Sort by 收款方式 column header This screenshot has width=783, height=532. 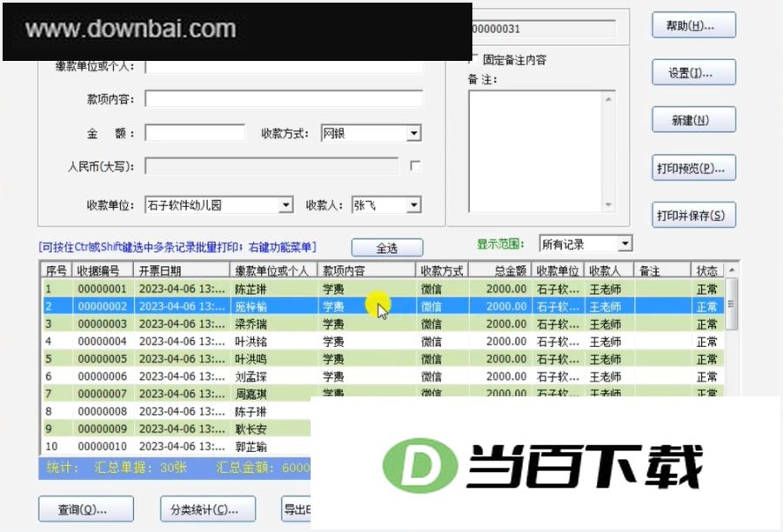tap(442, 271)
